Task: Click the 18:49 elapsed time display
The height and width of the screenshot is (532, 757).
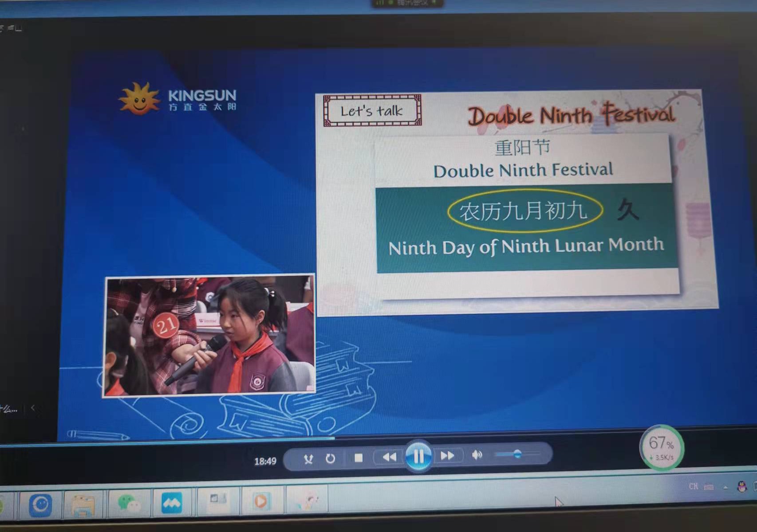Action: (x=265, y=462)
